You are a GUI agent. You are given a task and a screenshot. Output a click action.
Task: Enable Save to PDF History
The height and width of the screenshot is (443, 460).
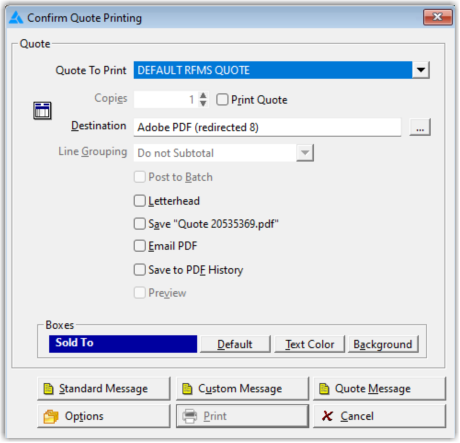pos(140,270)
